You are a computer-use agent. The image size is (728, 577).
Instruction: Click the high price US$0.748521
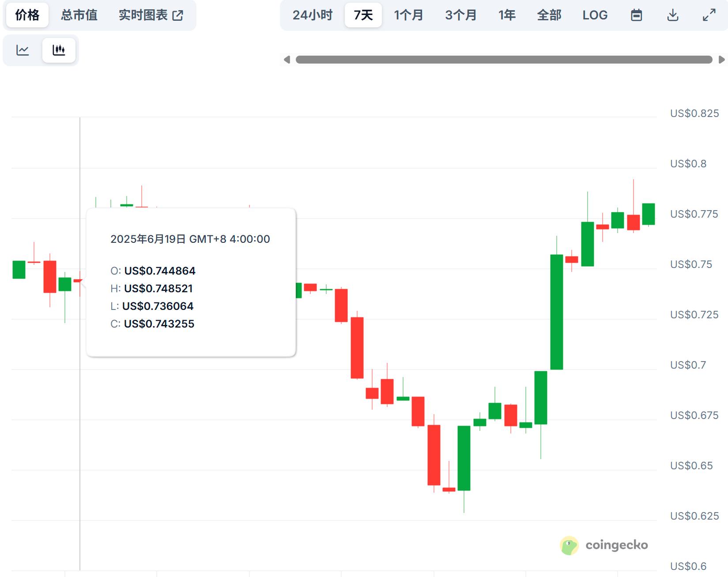click(x=158, y=289)
